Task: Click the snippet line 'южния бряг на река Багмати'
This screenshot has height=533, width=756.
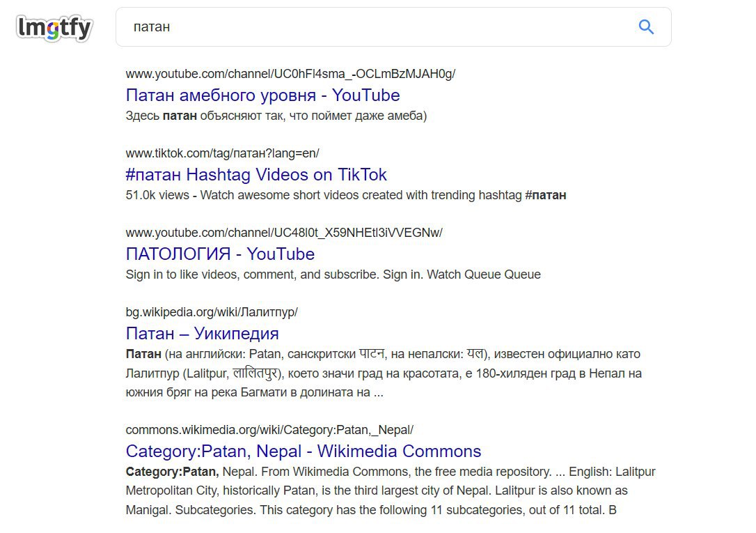Action: click(x=255, y=392)
